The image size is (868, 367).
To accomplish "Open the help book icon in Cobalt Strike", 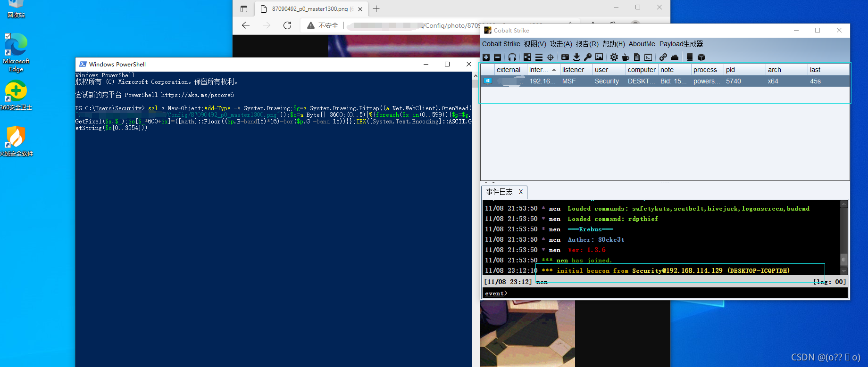I will point(690,57).
